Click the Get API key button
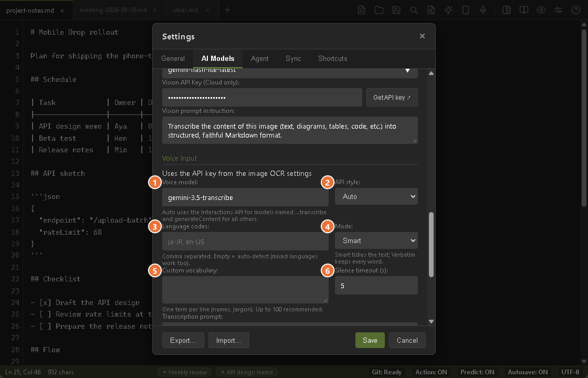This screenshot has height=378, width=588. [392, 98]
